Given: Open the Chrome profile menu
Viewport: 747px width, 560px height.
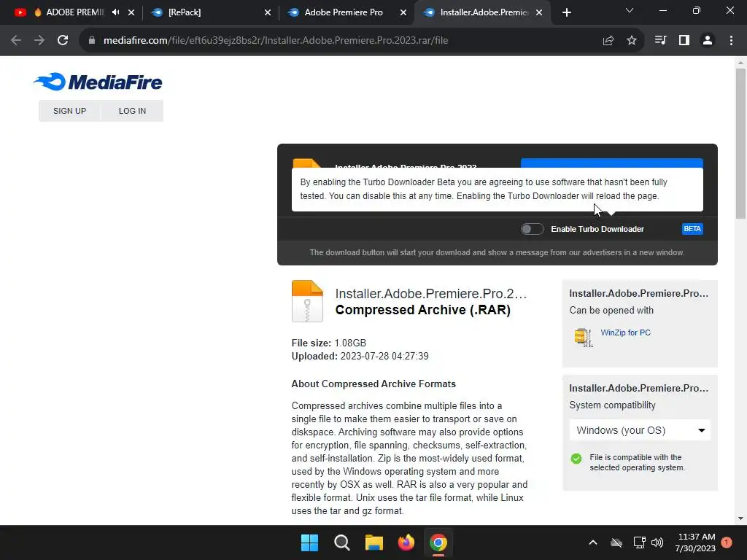Looking at the screenshot, I should click(708, 41).
